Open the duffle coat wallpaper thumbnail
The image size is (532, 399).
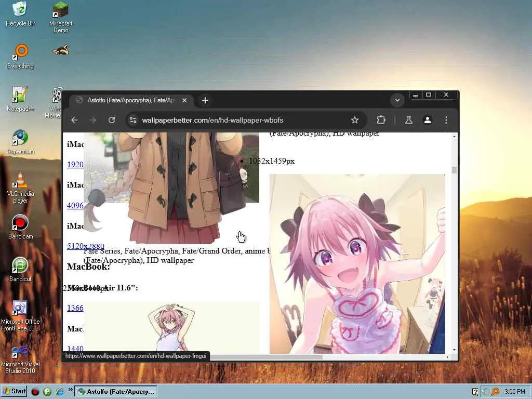click(x=171, y=188)
